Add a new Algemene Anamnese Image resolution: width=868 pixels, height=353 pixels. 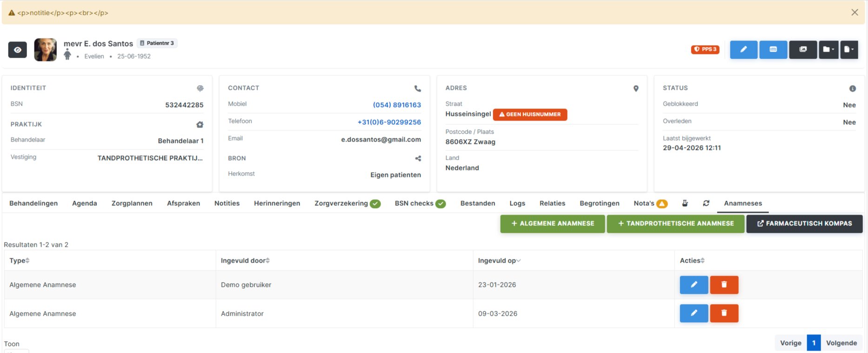[553, 224]
